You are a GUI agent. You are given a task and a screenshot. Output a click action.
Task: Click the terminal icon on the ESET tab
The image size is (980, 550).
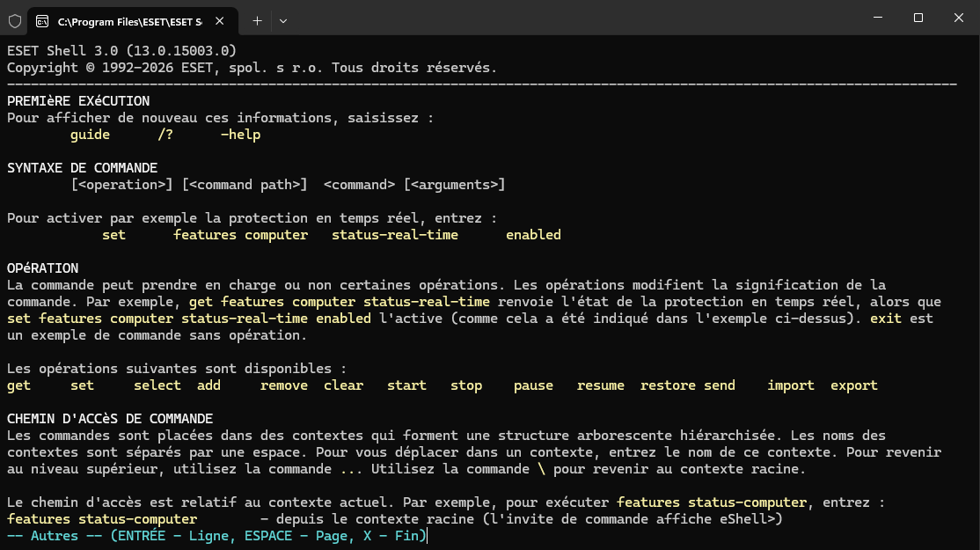click(x=42, y=21)
